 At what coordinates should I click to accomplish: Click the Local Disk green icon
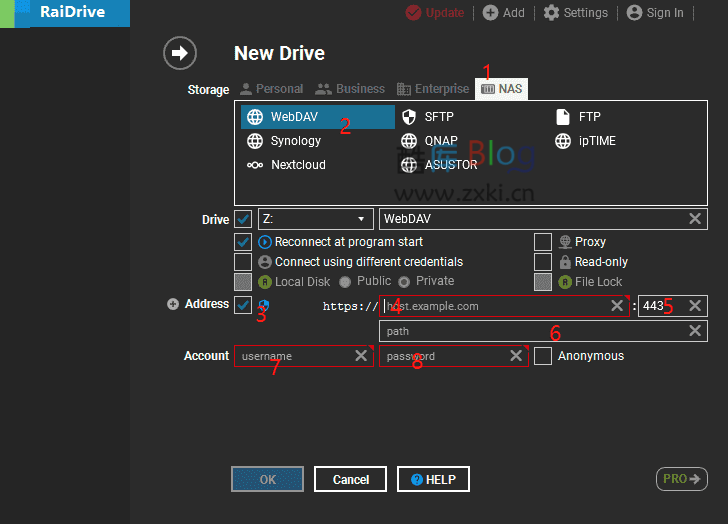(265, 282)
